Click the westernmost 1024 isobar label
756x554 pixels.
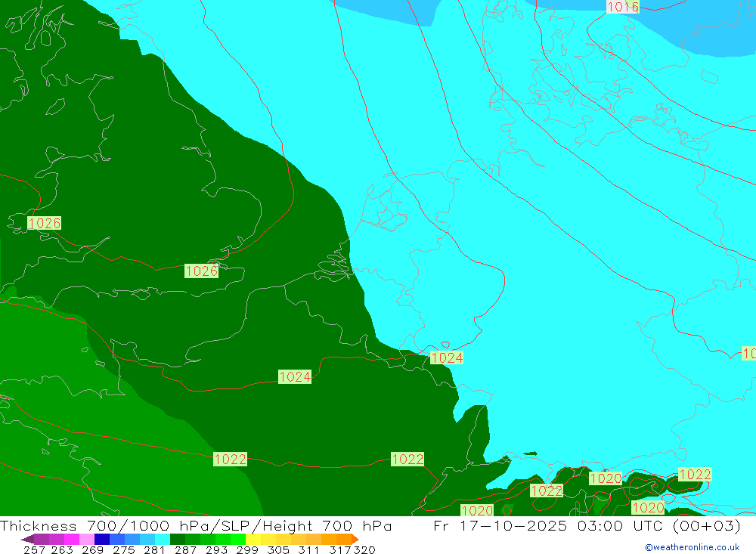point(295,376)
